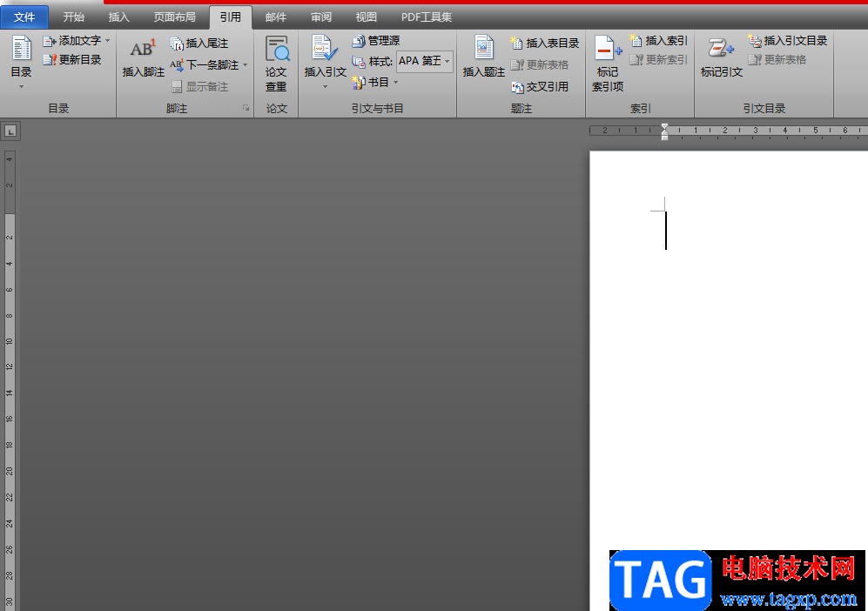Insert a caption with 插入题注
This screenshot has width=868, height=611.
pyautogui.click(x=484, y=57)
